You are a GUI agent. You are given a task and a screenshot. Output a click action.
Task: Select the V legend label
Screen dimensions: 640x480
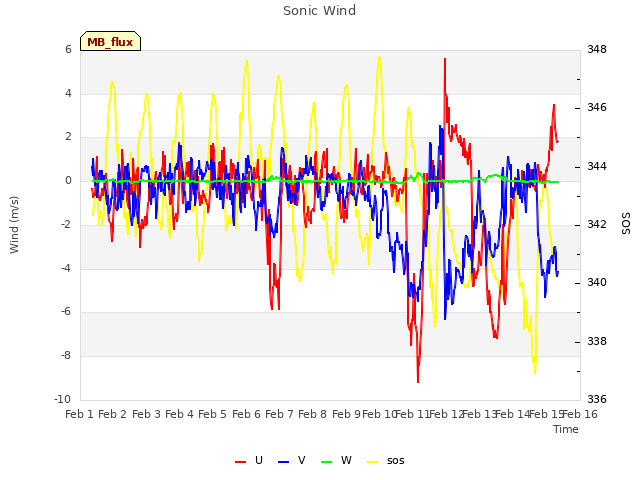pos(302,460)
